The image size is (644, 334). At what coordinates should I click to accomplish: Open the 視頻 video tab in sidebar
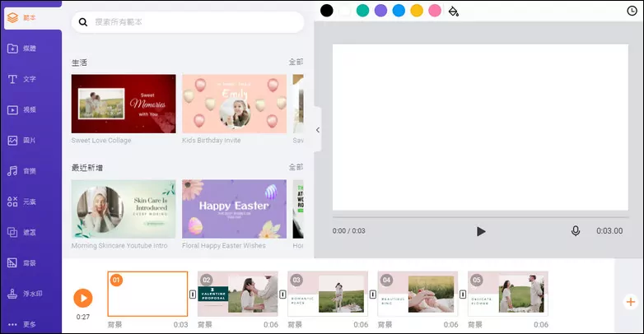point(22,110)
